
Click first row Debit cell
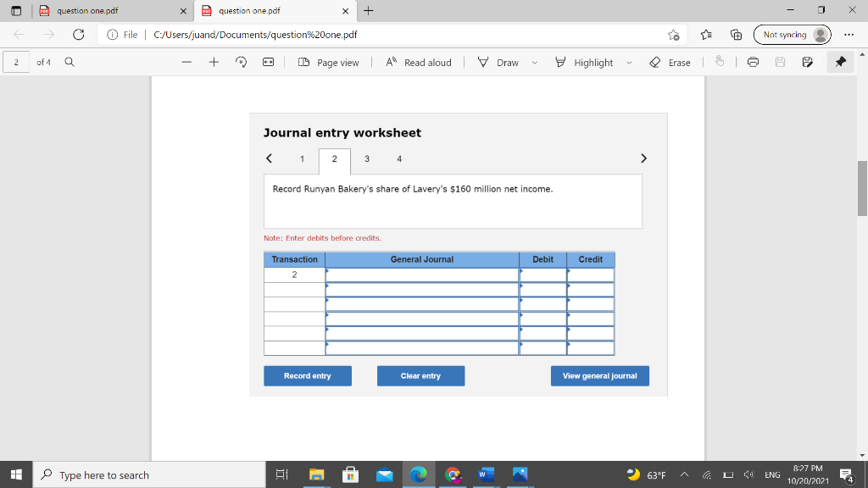tap(543, 275)
